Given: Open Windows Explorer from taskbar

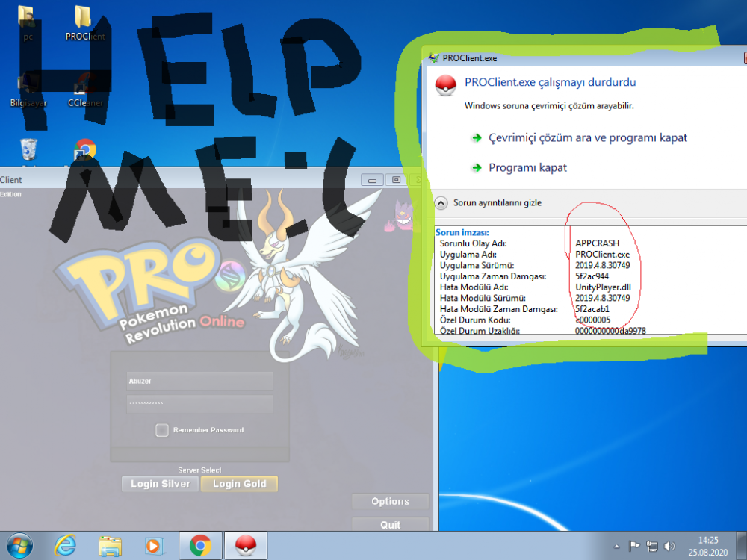Looking at the screenshot, I should (110, 546).
